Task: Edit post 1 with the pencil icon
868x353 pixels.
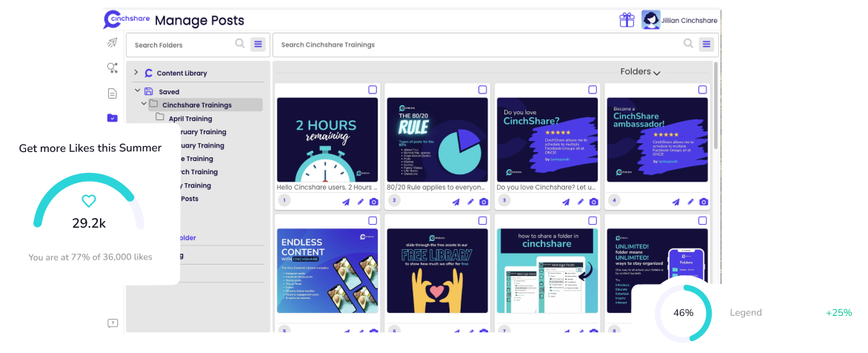Action: 361,202
